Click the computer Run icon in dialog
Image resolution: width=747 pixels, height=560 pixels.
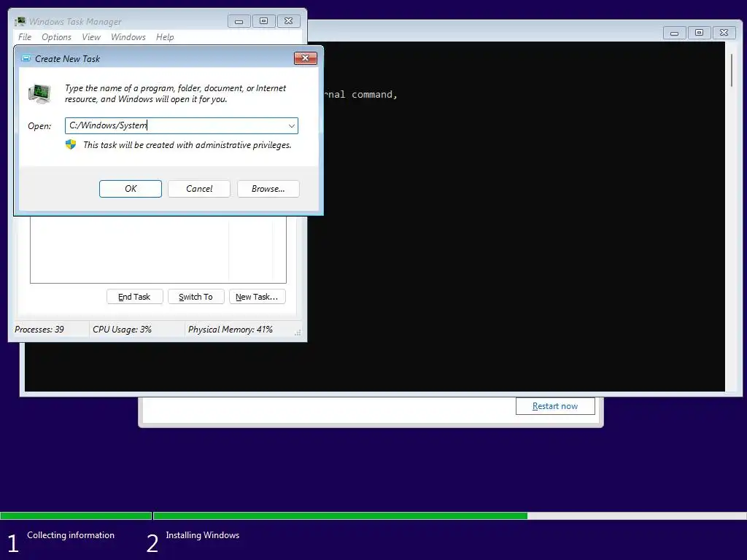[x=39, y=93]
